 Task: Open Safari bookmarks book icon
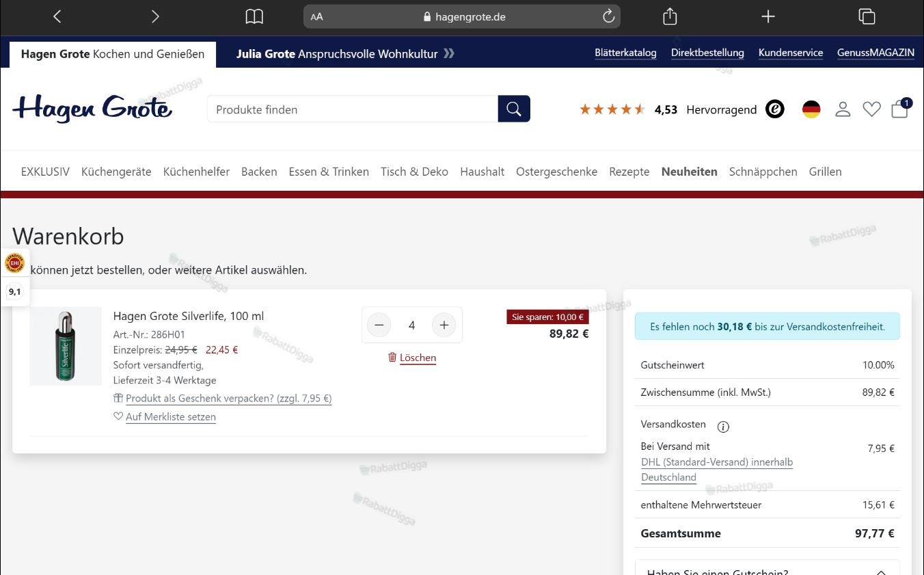click(254, 16)
